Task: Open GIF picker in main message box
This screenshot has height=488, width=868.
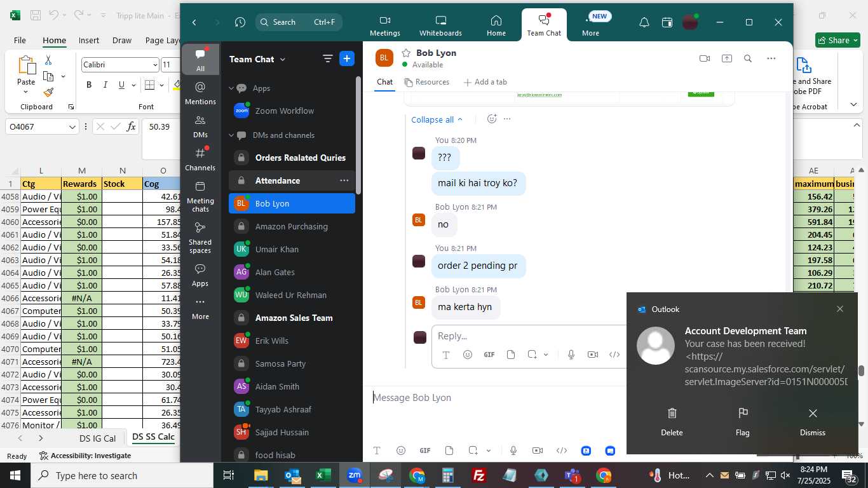Action: [x=425, y=451]
